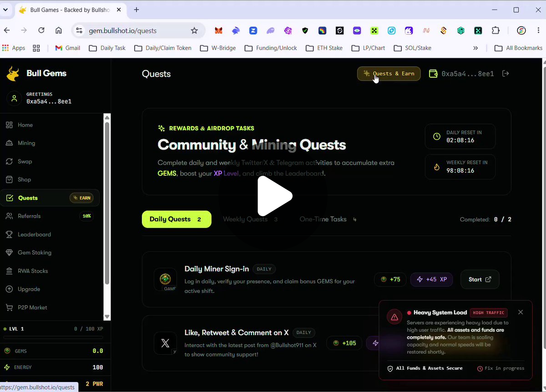Click the +45 XP reward badge

pos(431,279)
